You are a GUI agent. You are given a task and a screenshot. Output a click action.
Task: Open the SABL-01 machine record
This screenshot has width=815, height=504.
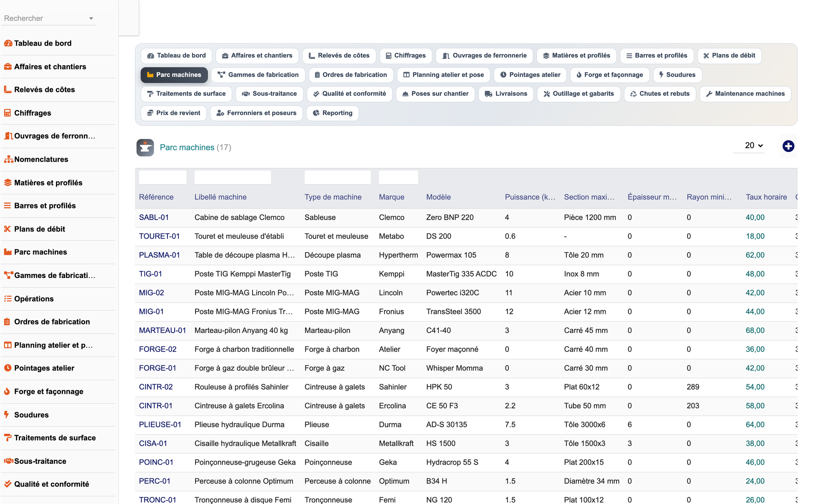click(x=154, y=217)
